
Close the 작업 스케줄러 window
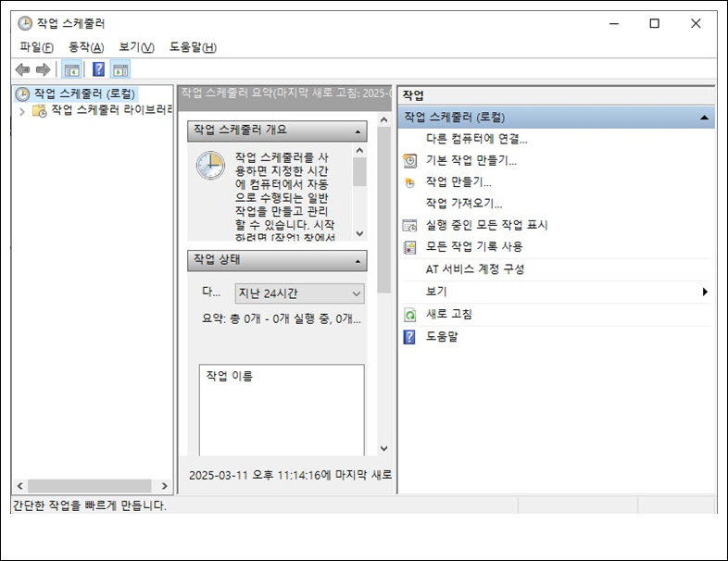click(696, 24)
